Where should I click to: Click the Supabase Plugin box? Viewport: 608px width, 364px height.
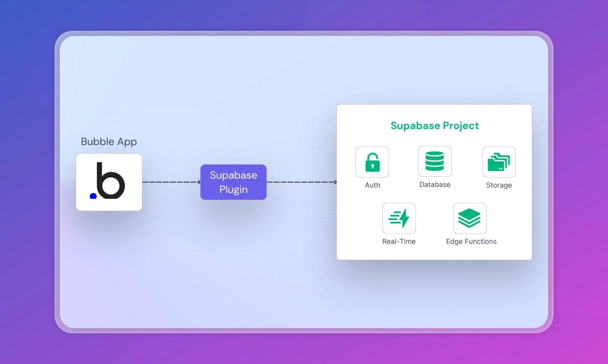click(x=233, y=182)
